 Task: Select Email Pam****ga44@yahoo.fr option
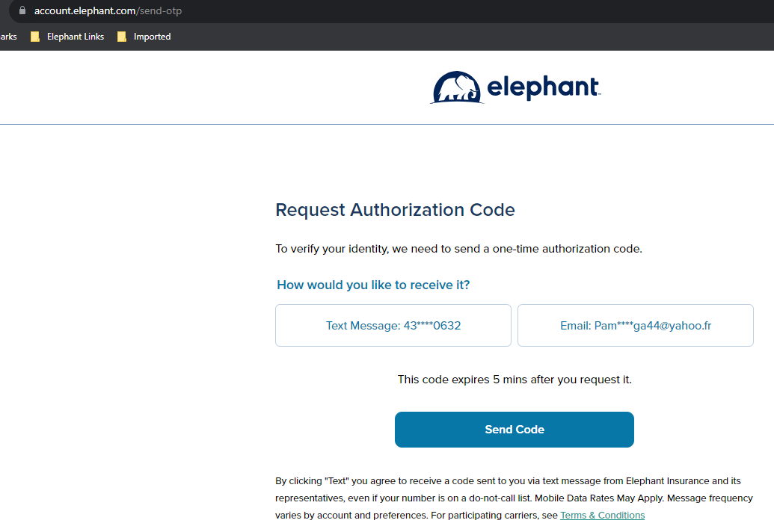636,326
